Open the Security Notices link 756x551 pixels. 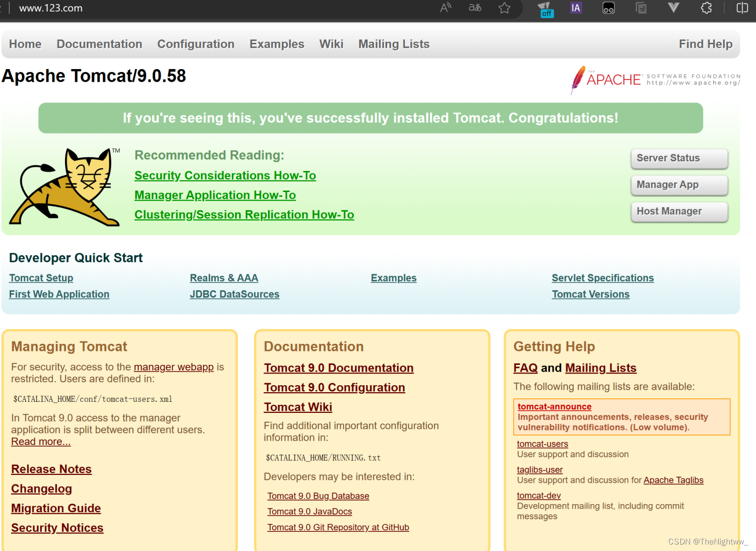point(57,528)
